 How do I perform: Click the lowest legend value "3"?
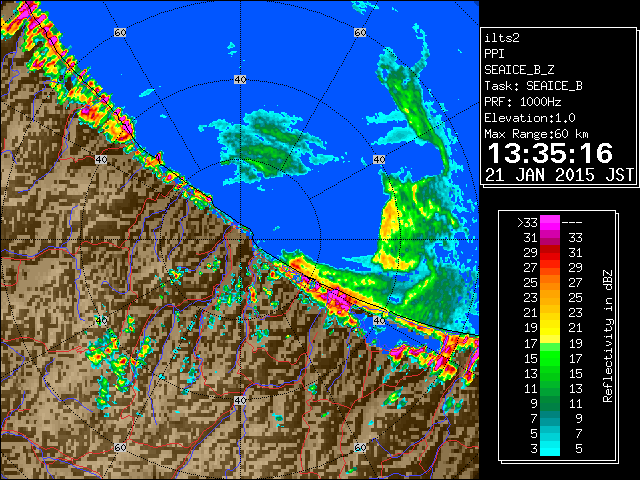pos(534,449)
